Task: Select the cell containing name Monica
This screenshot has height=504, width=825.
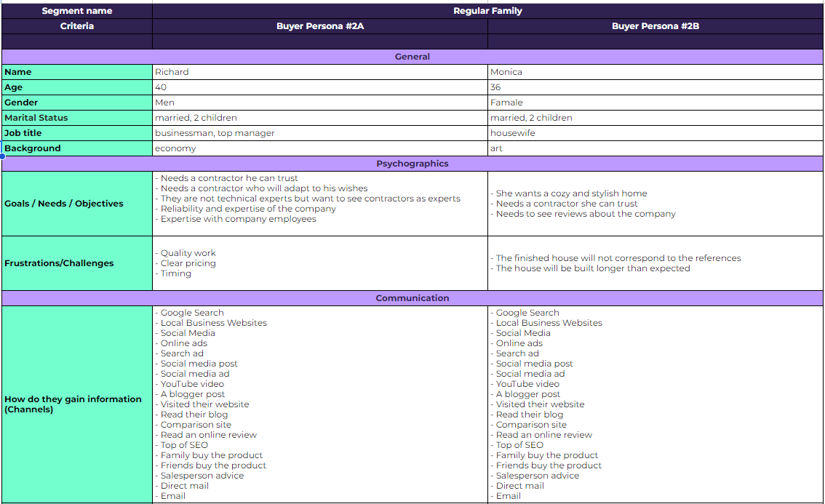Action: (x=655, y=72)
